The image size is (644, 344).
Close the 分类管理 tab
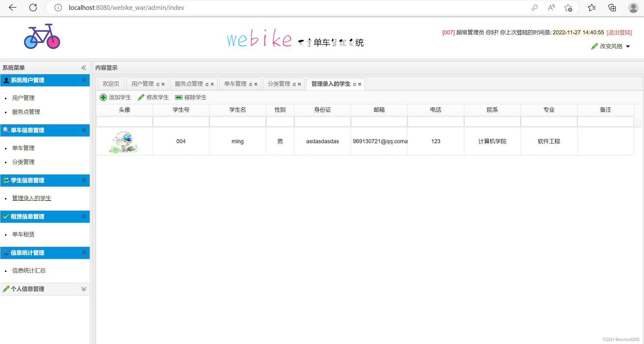point(299,84)
